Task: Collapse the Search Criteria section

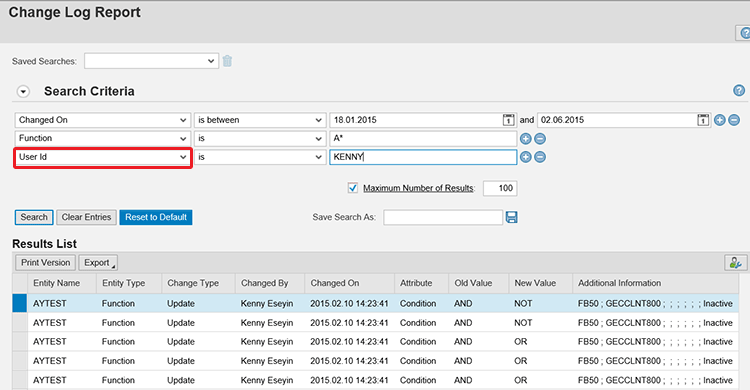Action: pos(23,91)
